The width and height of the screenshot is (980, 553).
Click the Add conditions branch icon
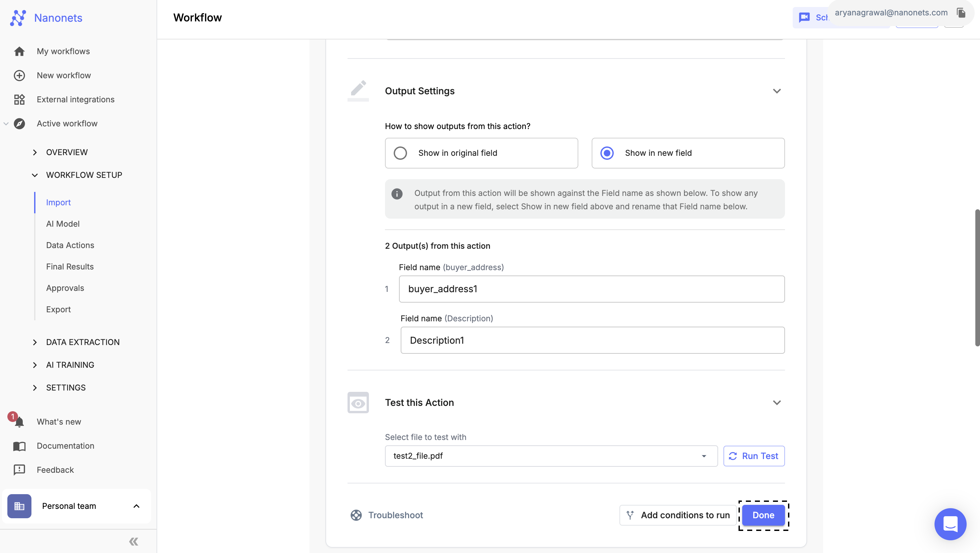point(630,515)
